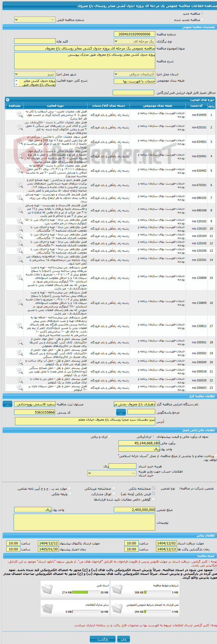This screenshot has width=217, height=644.
Task: Open view icon for row rra-120106
Action: (19, 251)
